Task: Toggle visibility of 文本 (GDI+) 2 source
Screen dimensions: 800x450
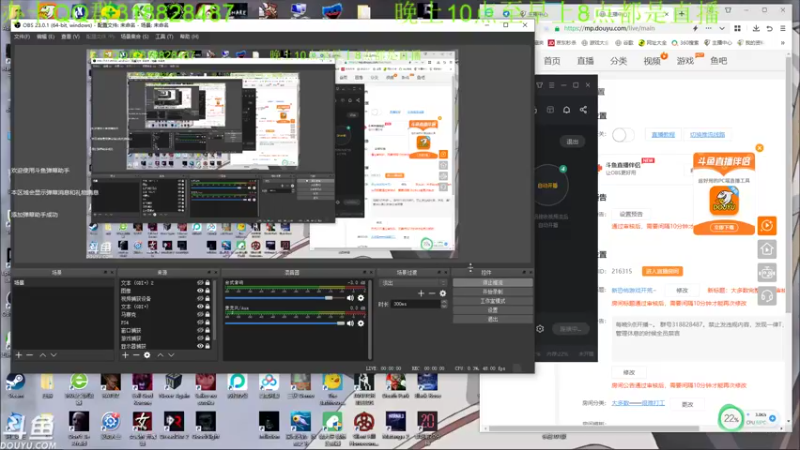Action: [200, 283]
